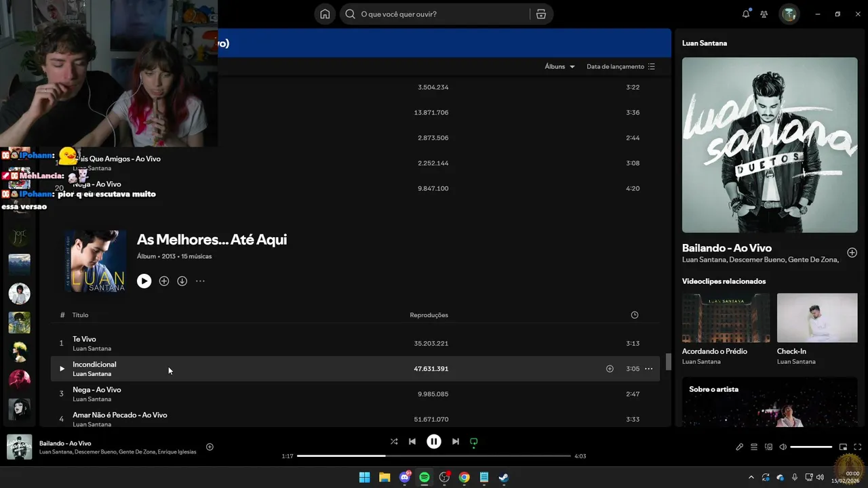Open now playing cover thumbnail in player bar
The width and height of the screenshot is (868, 488).
click(x=20, y=447)
